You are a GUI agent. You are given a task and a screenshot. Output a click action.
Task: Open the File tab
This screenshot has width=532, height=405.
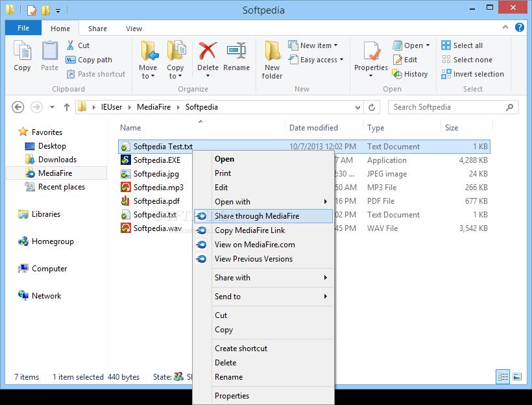pos(23,28)
